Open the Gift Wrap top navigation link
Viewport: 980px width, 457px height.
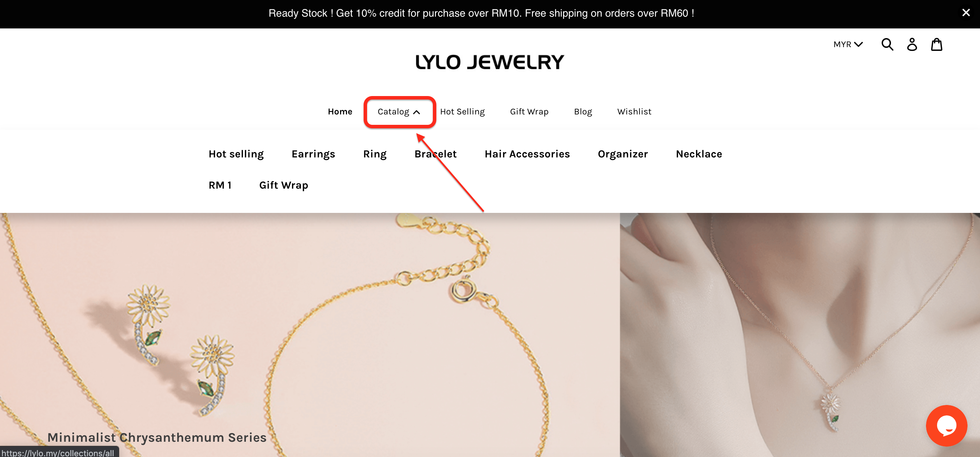(529, 112)
